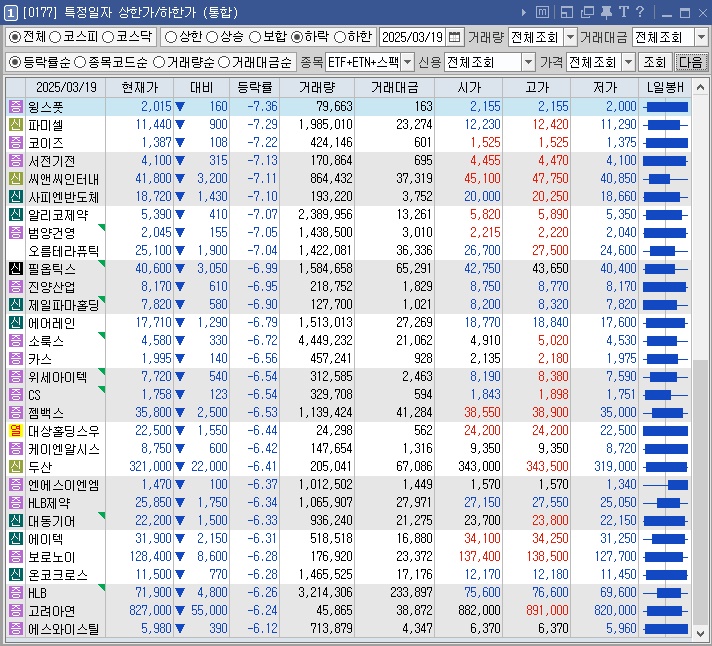
Task: Click the candle chart bar for 고려아연
Action: click(x=665, y=611)
